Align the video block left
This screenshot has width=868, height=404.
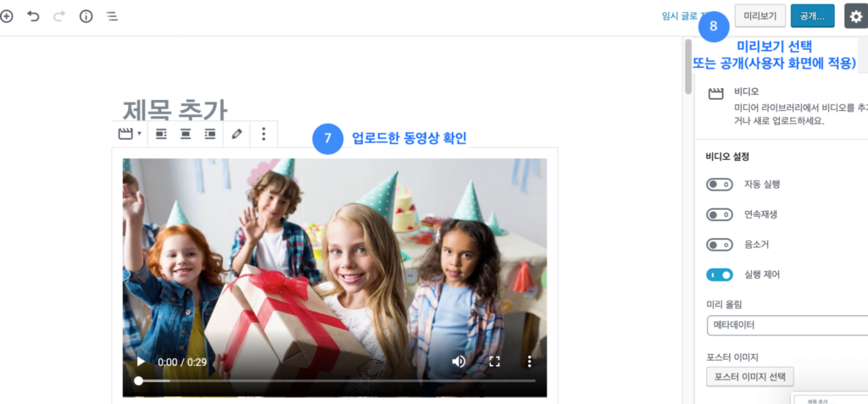coord(161,134)
